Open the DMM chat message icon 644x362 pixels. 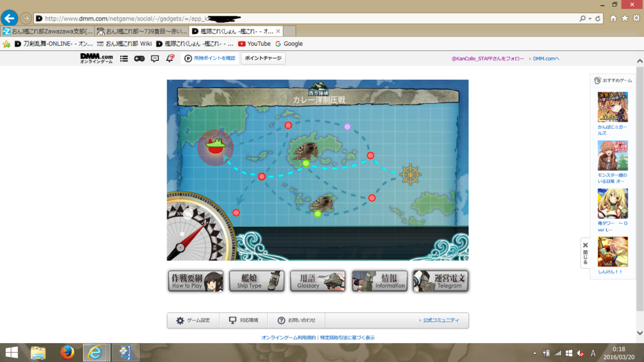click(155, 58)
